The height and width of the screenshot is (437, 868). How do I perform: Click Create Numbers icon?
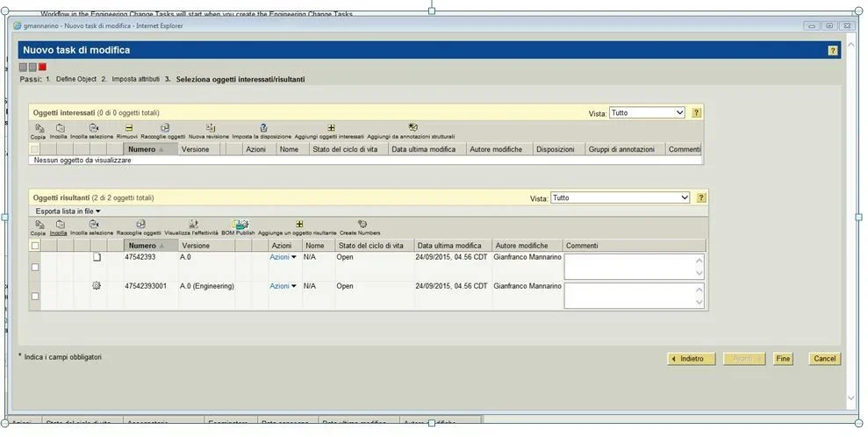click(361, 225)
